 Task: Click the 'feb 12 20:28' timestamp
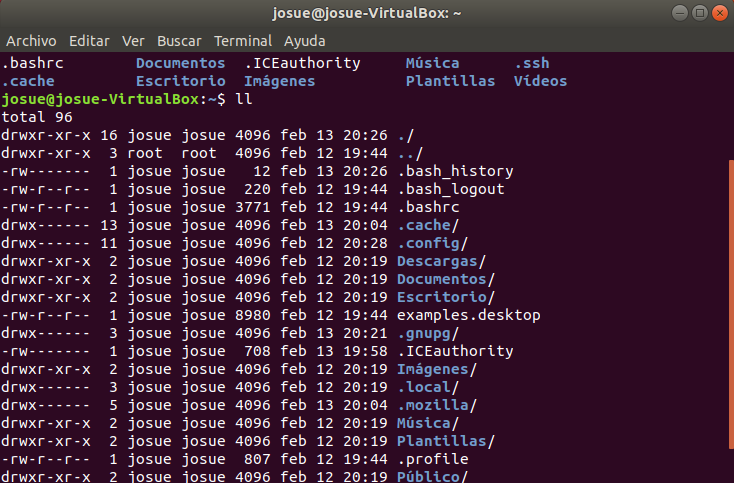[334, 243]
